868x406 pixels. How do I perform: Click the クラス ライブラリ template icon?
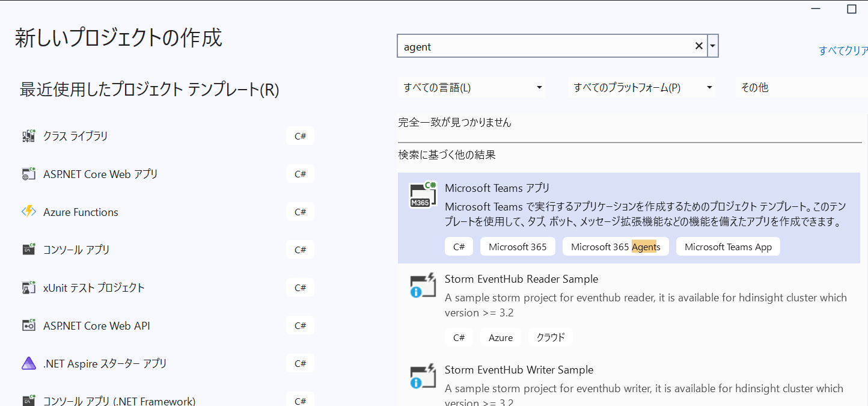pos(28,136)
